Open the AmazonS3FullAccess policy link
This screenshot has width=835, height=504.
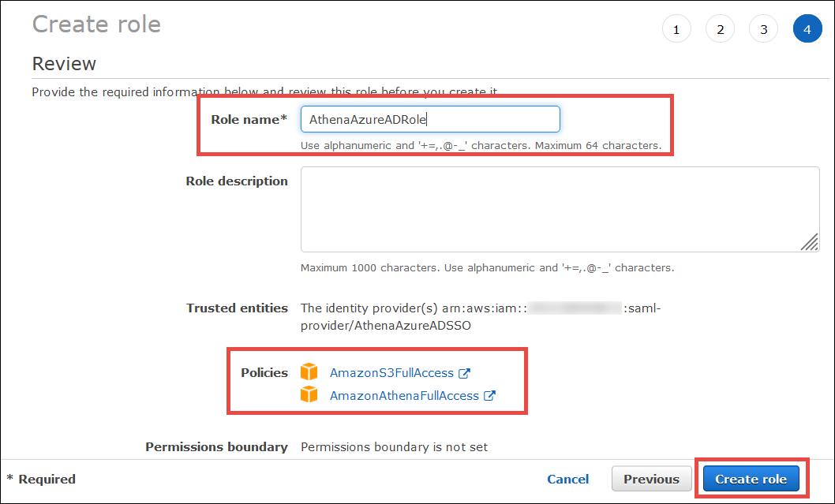391,373
